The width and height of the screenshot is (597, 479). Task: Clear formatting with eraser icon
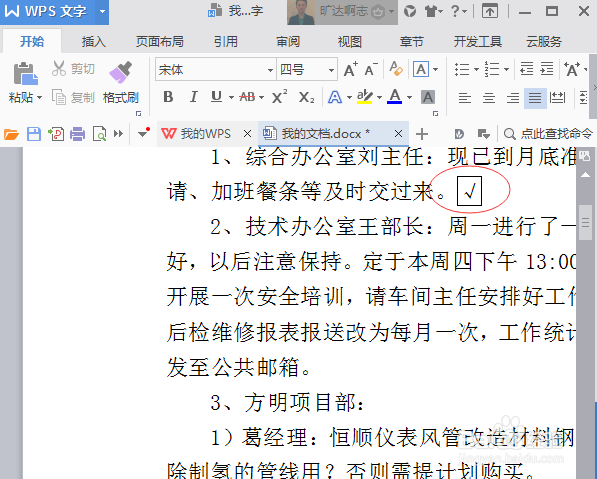pos(396,69)
